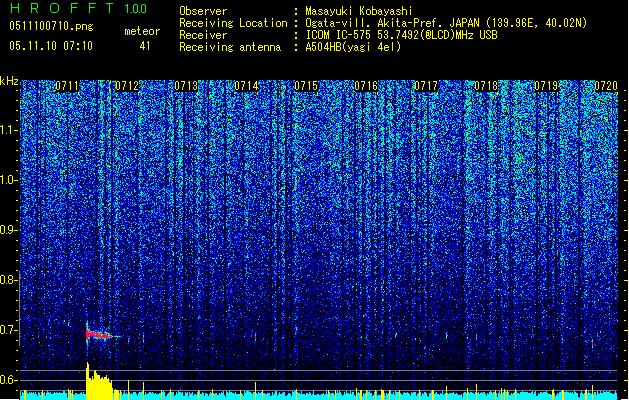This screenshot has height=400, width=629.
Task: Click the 0719 time marker
Action: 546,86
